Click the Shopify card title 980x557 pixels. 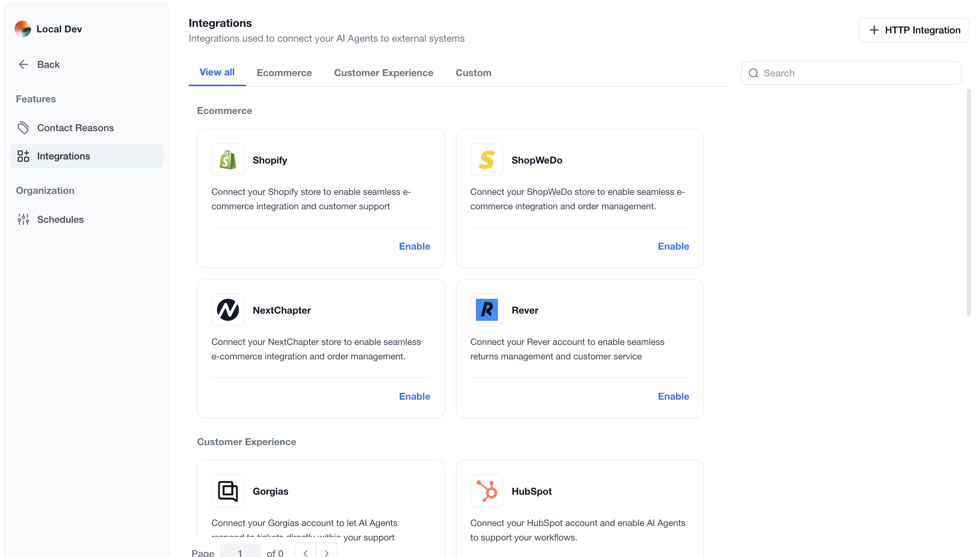coord(269,160)
